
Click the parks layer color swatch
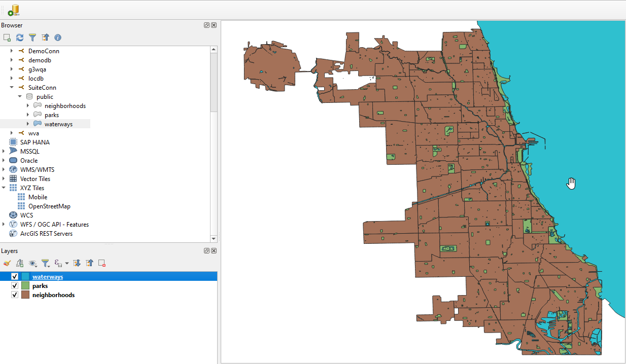click(25, 285)
